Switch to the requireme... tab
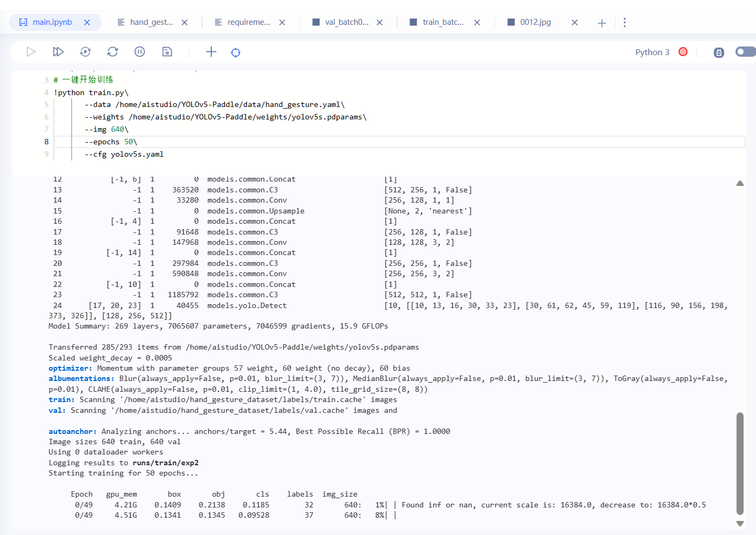The height and width of the screenshot is (535, 756). (249, 22)
